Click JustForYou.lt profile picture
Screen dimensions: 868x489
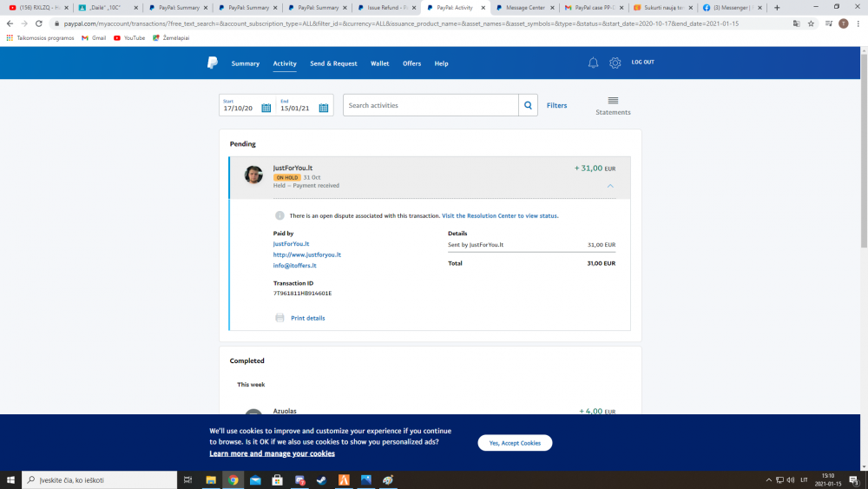point(253,175)
